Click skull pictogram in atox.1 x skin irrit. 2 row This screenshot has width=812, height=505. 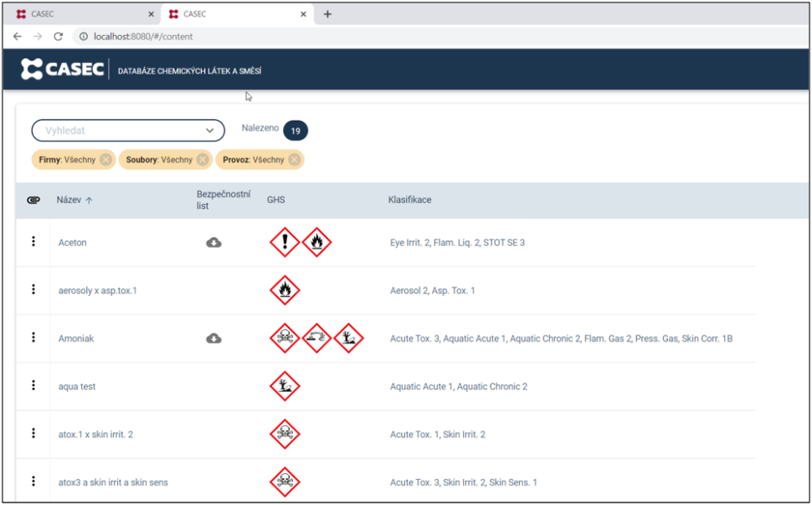tap(285, 434)
